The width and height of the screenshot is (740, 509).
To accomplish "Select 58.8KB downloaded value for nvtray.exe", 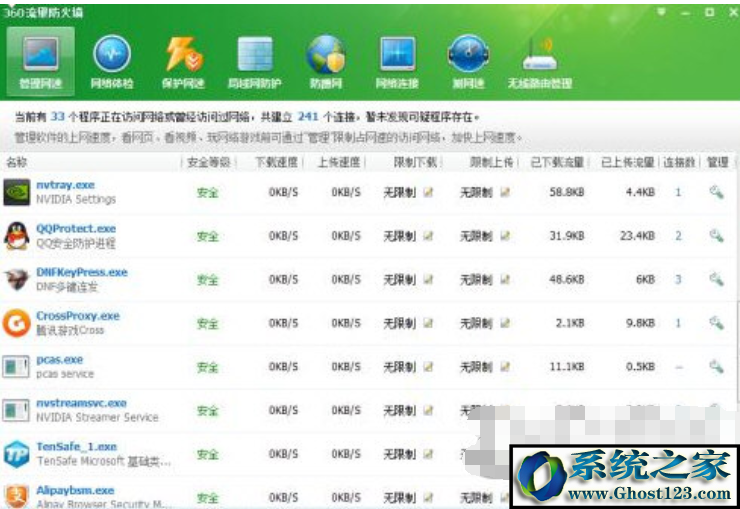I will pyautogui.click(x=567, y=192).
